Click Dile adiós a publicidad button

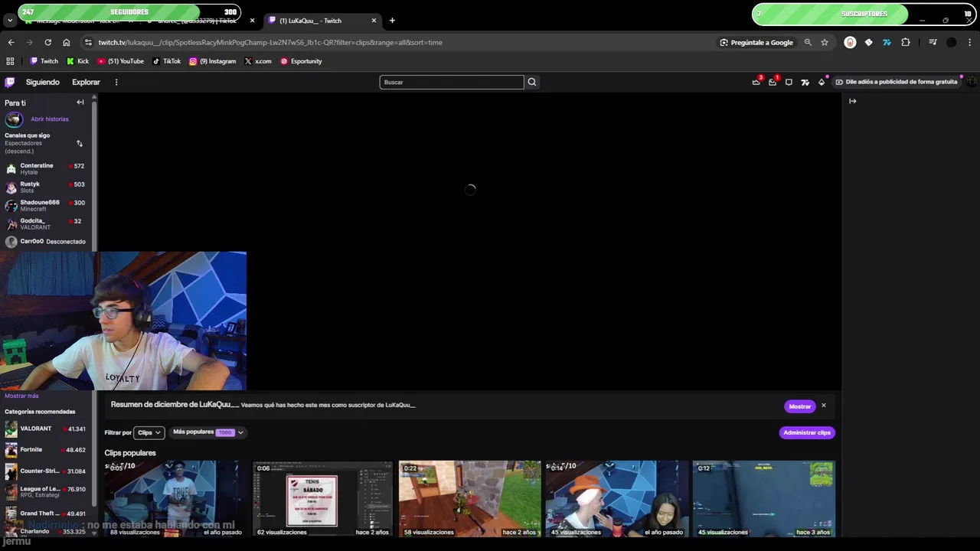(x=897, y=82)
